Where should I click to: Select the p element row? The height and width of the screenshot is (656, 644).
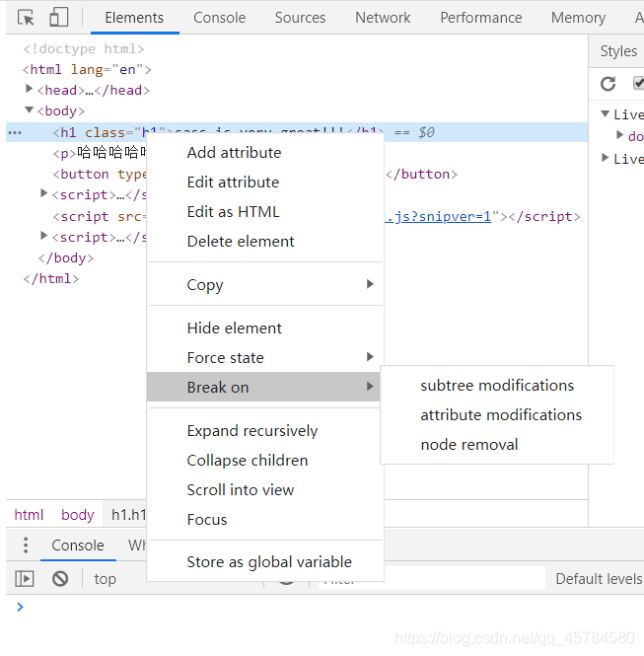(100, 153)
